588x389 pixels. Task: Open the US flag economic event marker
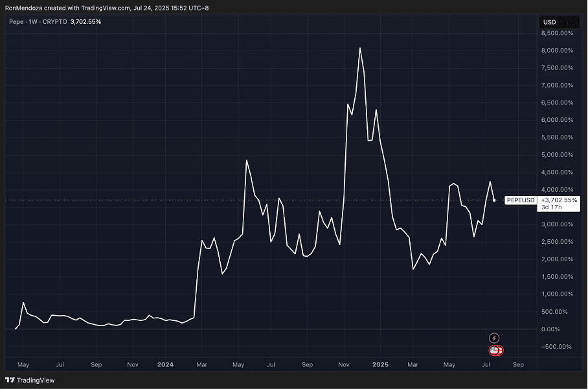[495, 350]
